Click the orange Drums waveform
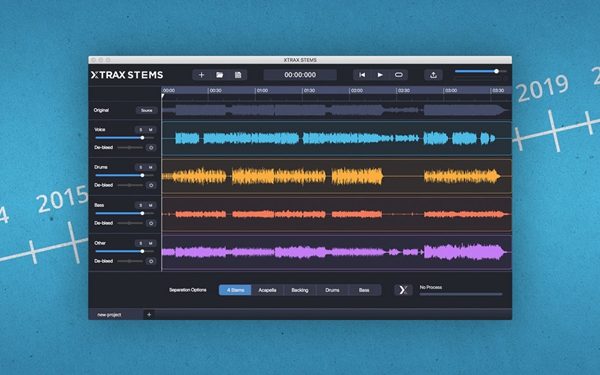 (x=337, y=176)
